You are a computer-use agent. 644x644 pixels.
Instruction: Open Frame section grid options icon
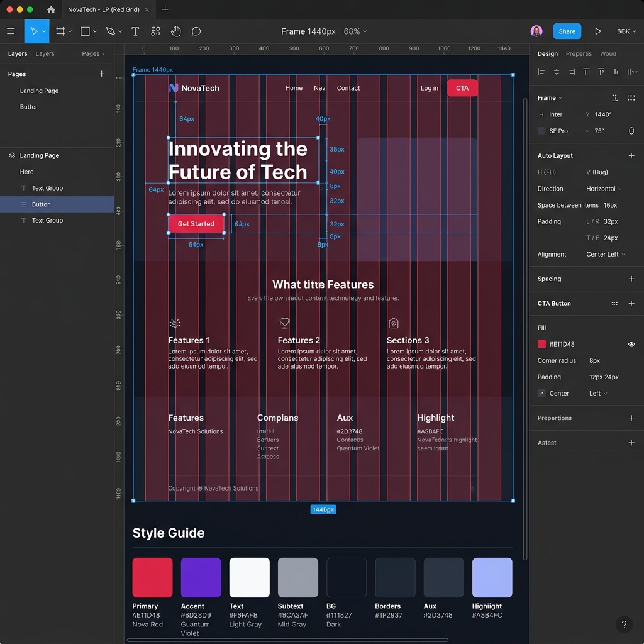pyautogui.click(x=631, y=97)
